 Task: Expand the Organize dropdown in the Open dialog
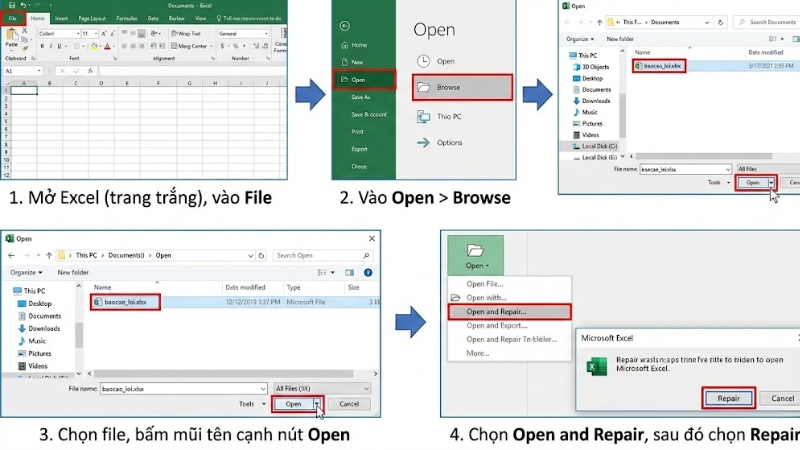click(x=25, y=272)
